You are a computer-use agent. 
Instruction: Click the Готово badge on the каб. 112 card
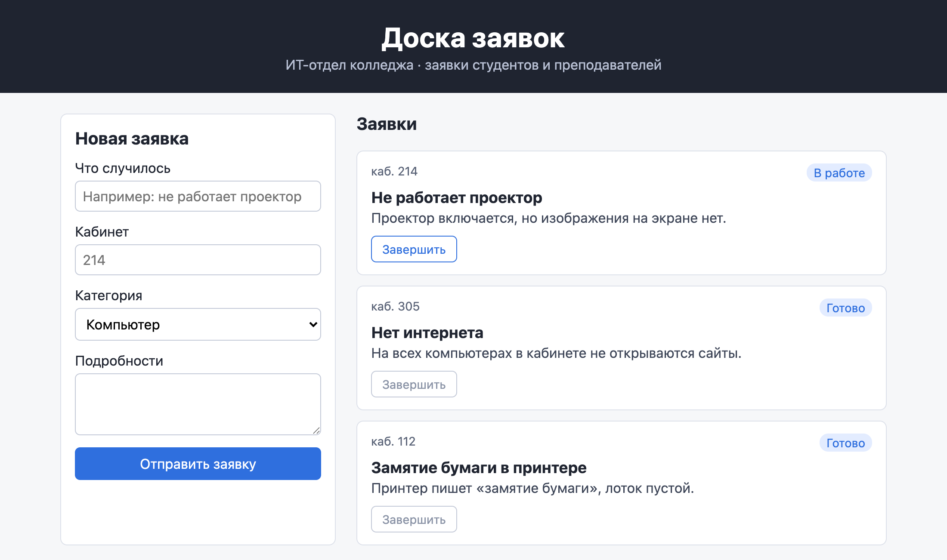[x=845, y=443]
